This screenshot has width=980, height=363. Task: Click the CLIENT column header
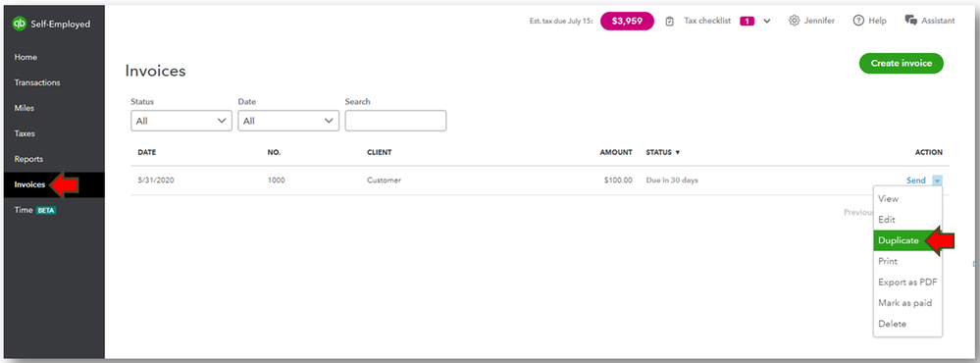[380, 152]
